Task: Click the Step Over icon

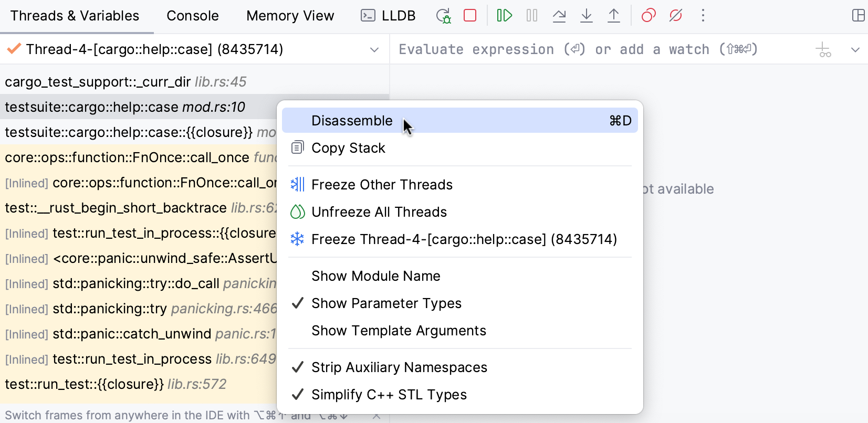Action: click(559, 16)
